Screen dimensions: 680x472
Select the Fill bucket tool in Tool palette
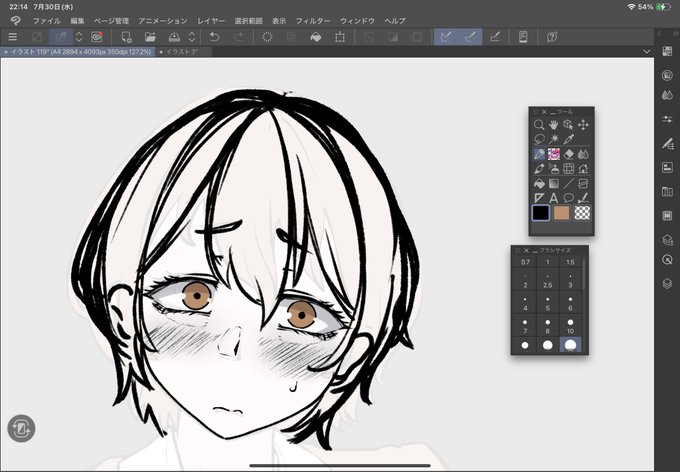(539, 184)
